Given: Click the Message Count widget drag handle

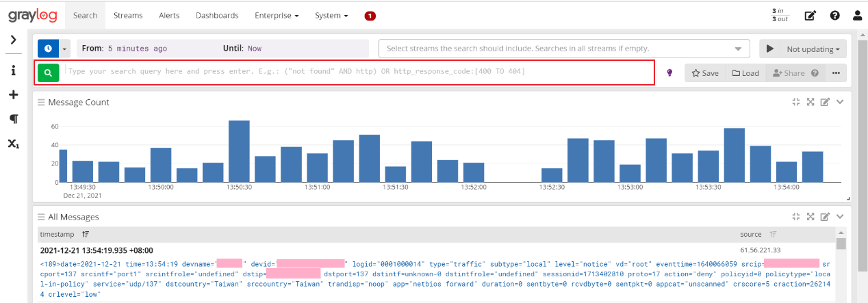Looking at the screenshot, I should click(41, 102).
